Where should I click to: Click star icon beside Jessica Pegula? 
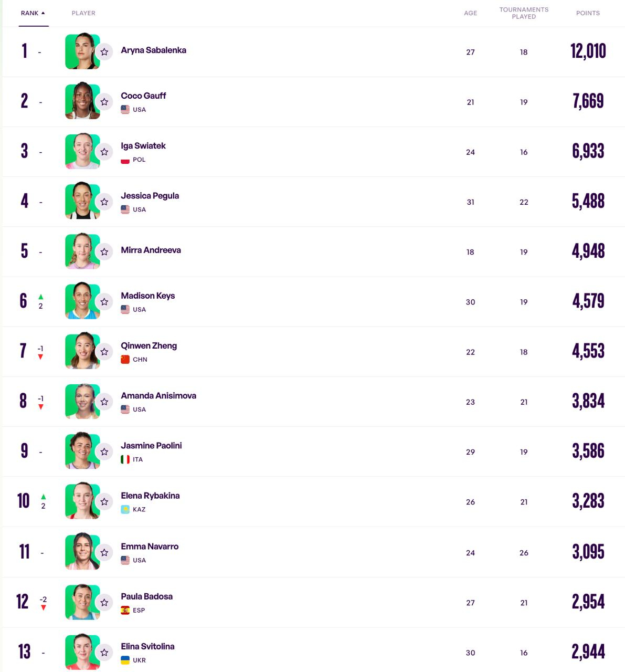click(104, 202)
